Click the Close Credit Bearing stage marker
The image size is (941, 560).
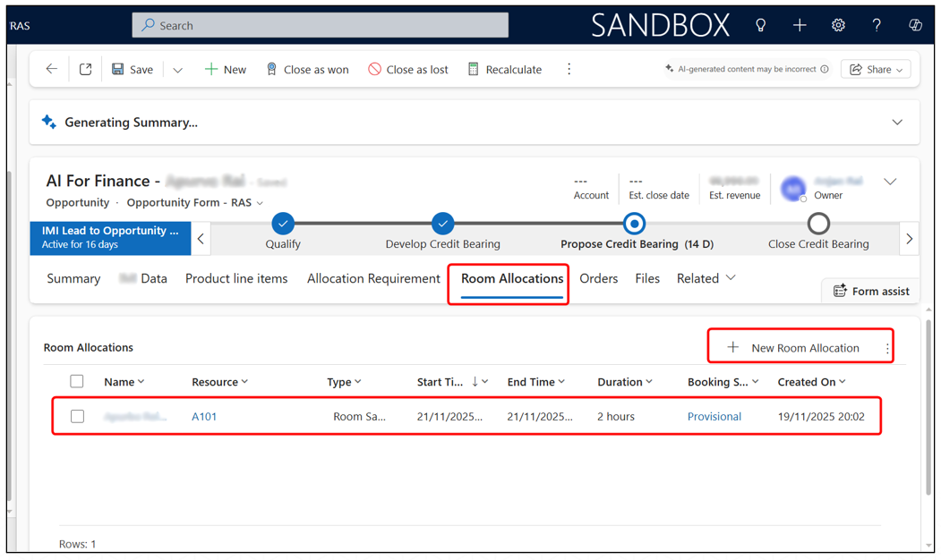(818, 223)
